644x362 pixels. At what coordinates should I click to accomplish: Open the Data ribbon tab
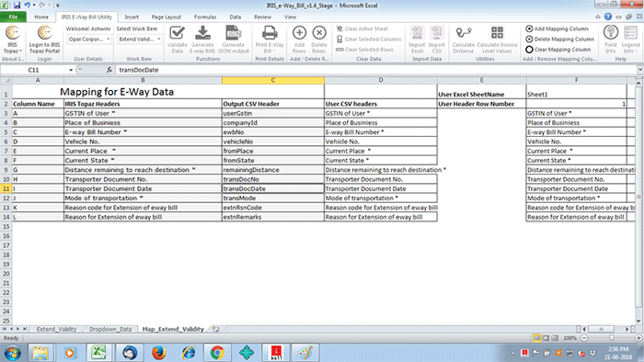pos(236,17)
